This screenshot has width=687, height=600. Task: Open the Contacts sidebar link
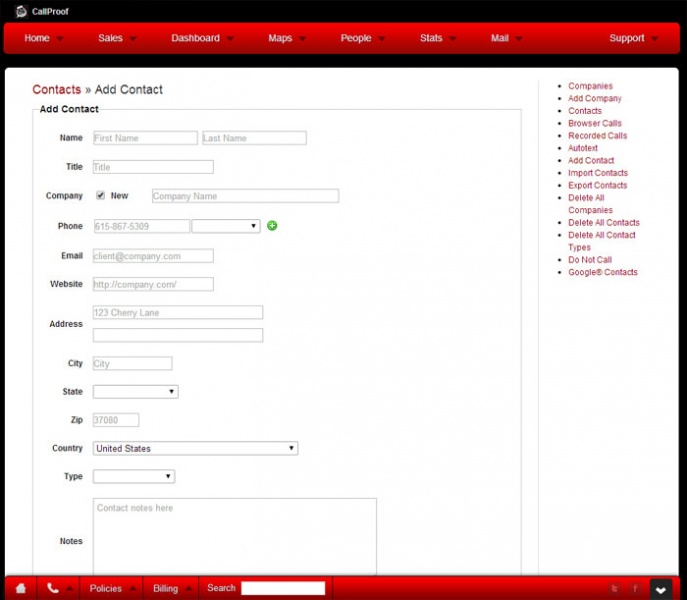tap(585, 111)
